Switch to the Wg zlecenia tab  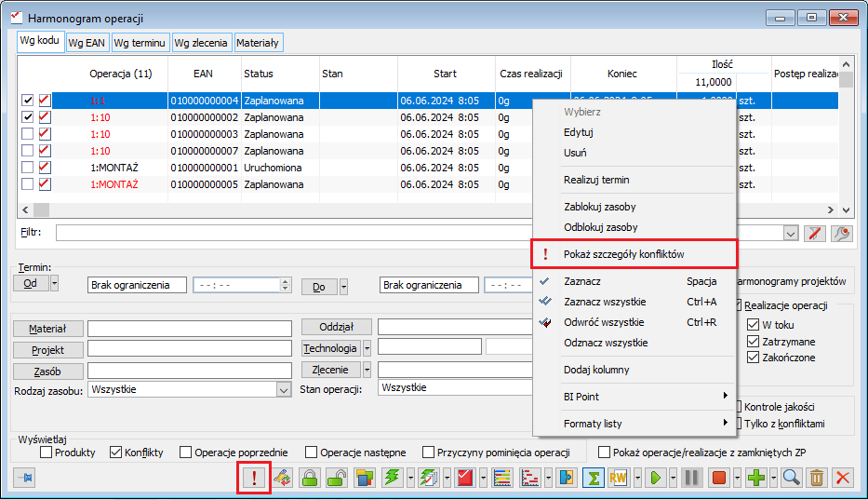[200, 43]
